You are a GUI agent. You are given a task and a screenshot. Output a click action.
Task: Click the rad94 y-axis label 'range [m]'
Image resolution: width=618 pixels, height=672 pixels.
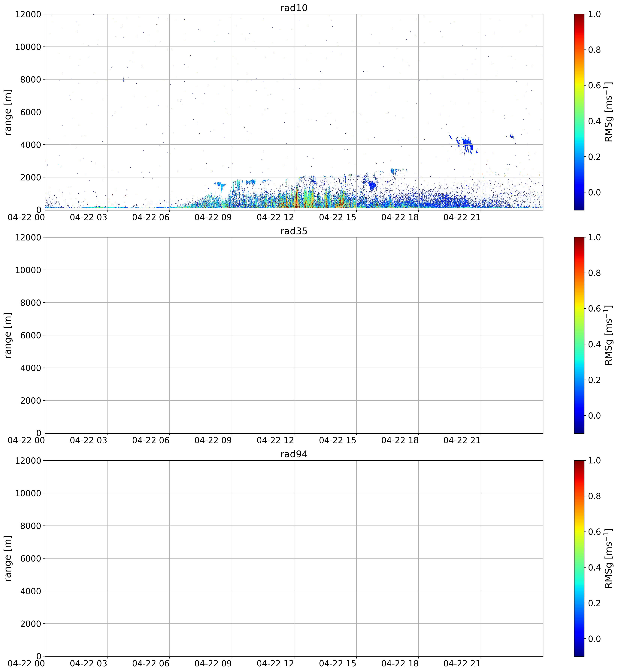click(8, 558)
